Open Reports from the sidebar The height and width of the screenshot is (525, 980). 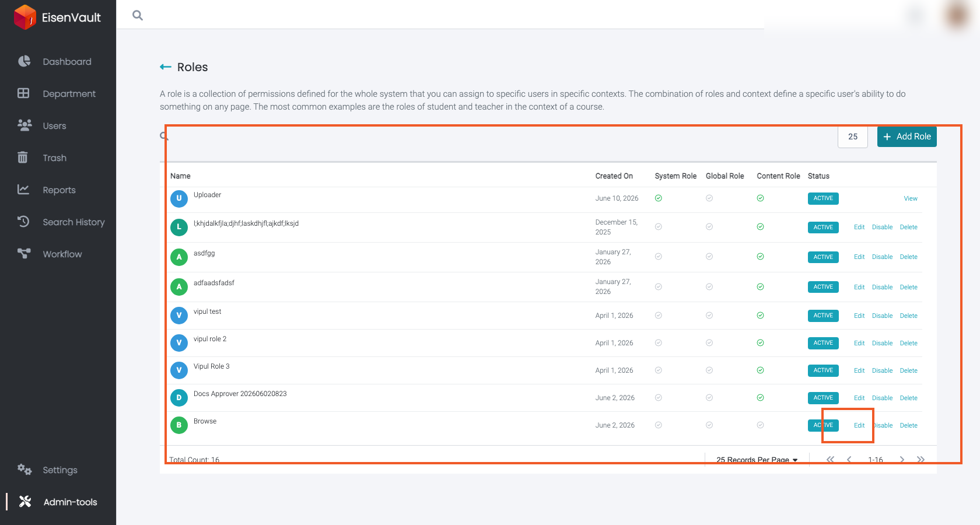[59, 190]
